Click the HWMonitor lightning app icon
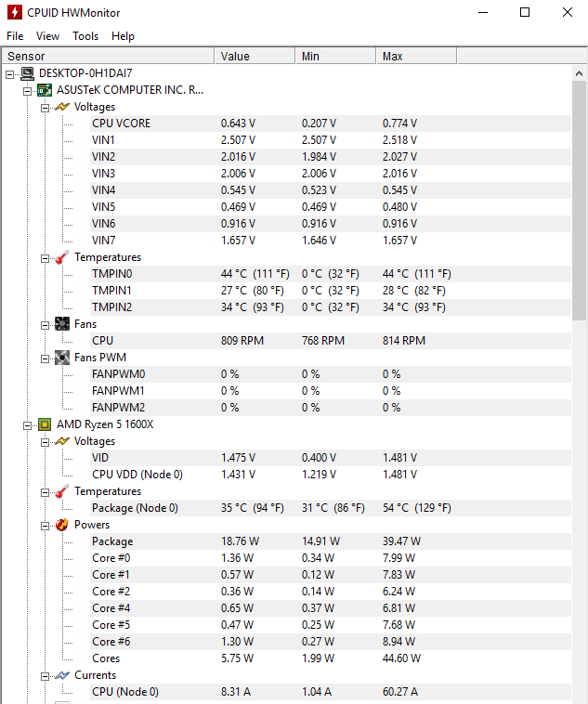Viewport: 588px width, 704px height. [14, 12]
